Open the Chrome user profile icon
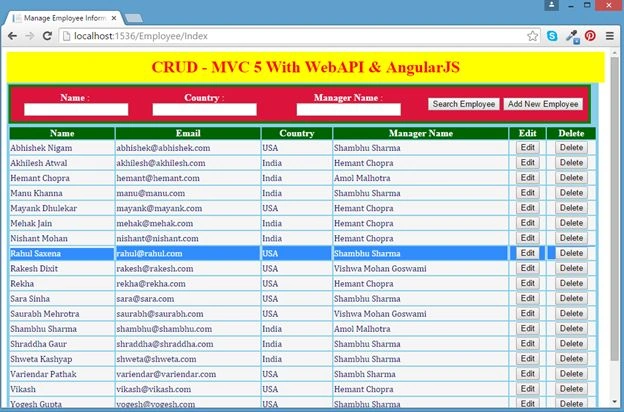This screenshot has height=412, width=624. [551, 5]
